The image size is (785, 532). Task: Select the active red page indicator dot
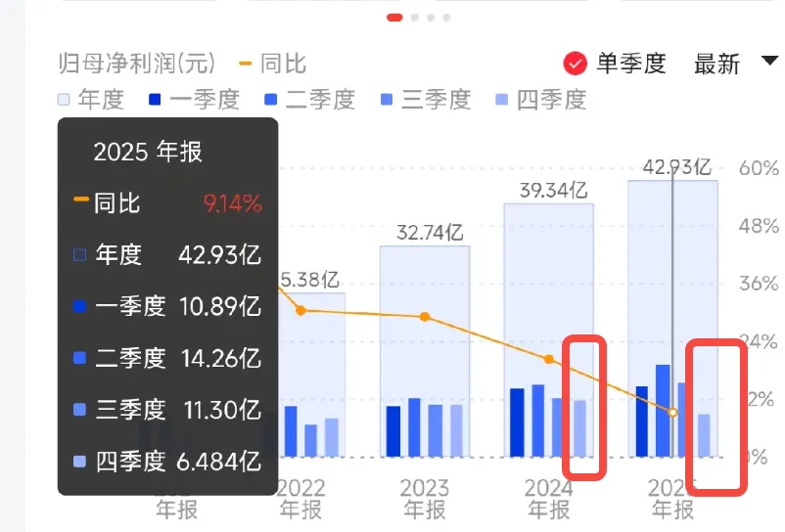coord(394,18)
